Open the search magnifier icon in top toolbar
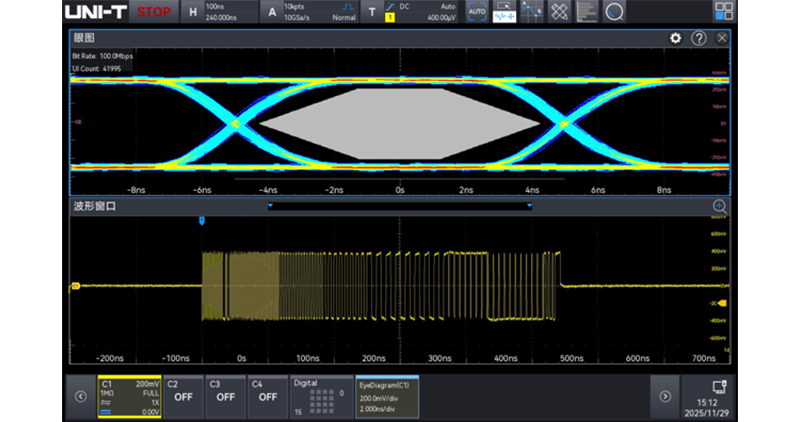Viewport: 800px width, 422px height. [612, 12]
